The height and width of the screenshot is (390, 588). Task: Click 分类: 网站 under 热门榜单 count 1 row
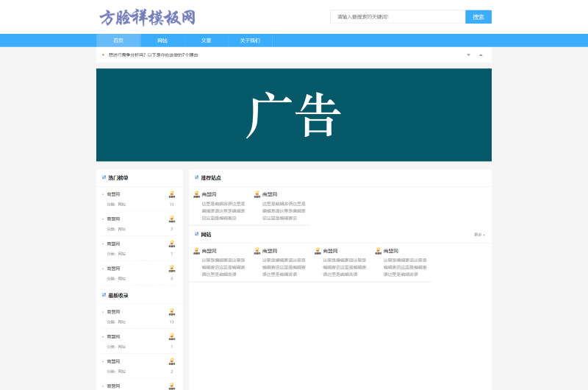(116, 254)
